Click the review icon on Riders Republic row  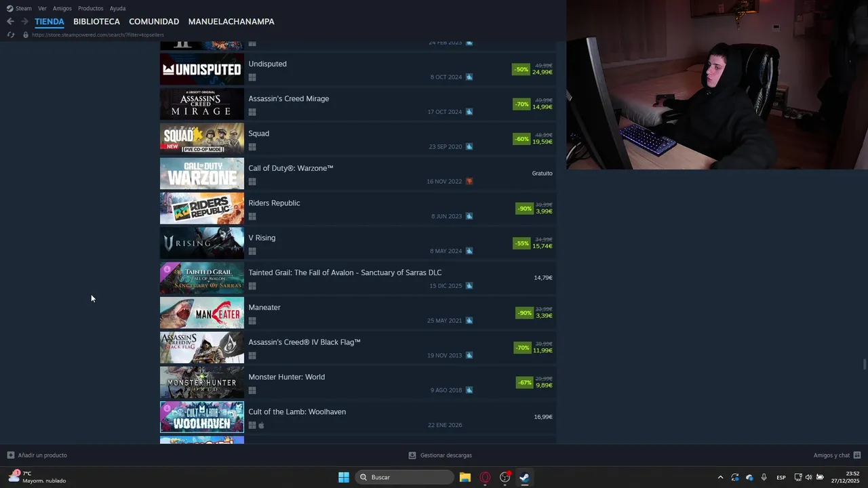[469, 216]
